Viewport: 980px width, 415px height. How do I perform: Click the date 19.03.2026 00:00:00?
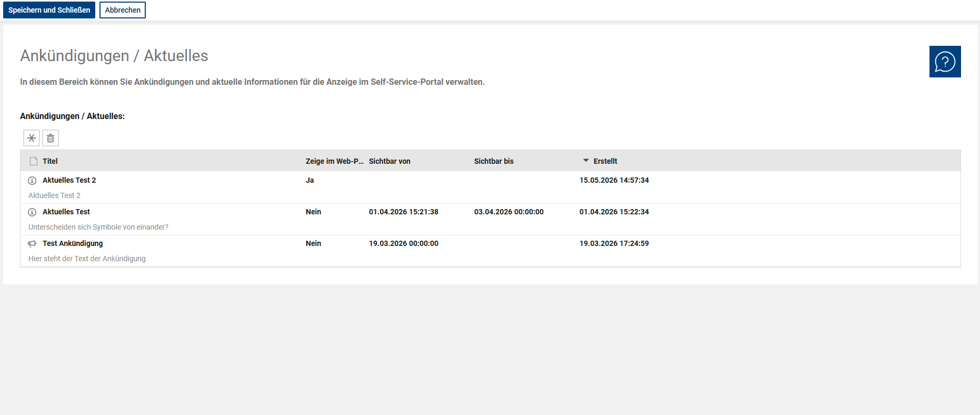[x=404, y=243]
